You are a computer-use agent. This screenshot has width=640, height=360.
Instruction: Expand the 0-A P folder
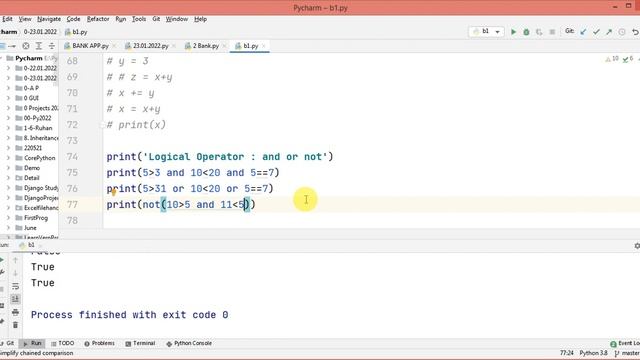coord(8,88)
